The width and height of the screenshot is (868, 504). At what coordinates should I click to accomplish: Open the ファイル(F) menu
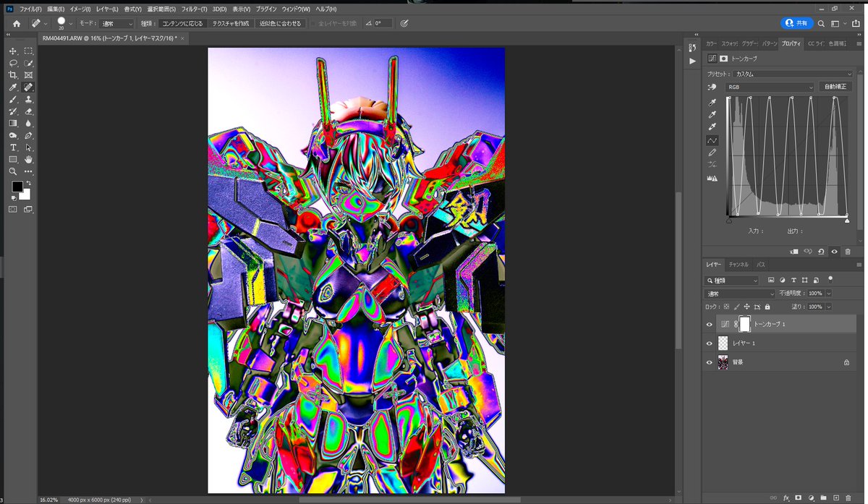pos(30,9)
